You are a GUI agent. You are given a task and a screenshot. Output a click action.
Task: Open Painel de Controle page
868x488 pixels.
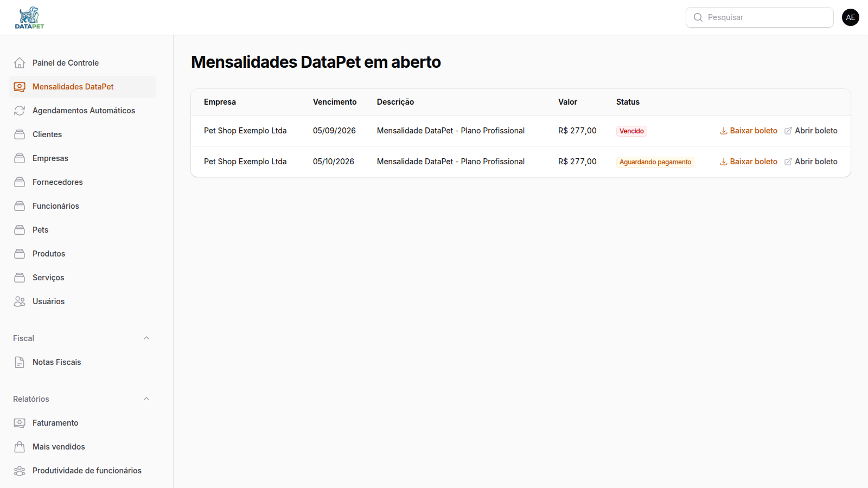point(82,63)
